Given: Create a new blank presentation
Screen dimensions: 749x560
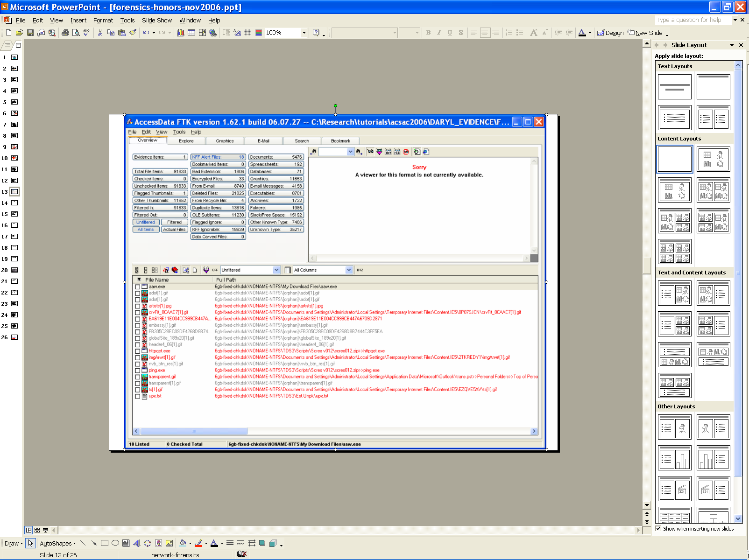Looking at the screenshot, I should tap(8, 33).
